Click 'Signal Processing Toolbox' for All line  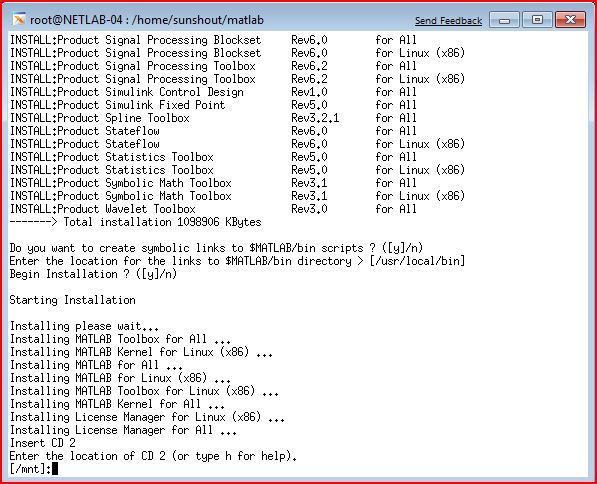[213, 66]
